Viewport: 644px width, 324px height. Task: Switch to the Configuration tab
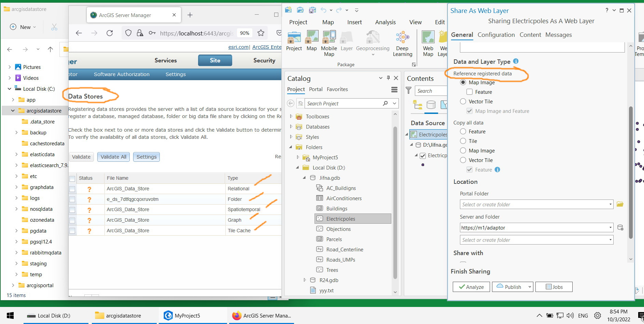[496, 35]
